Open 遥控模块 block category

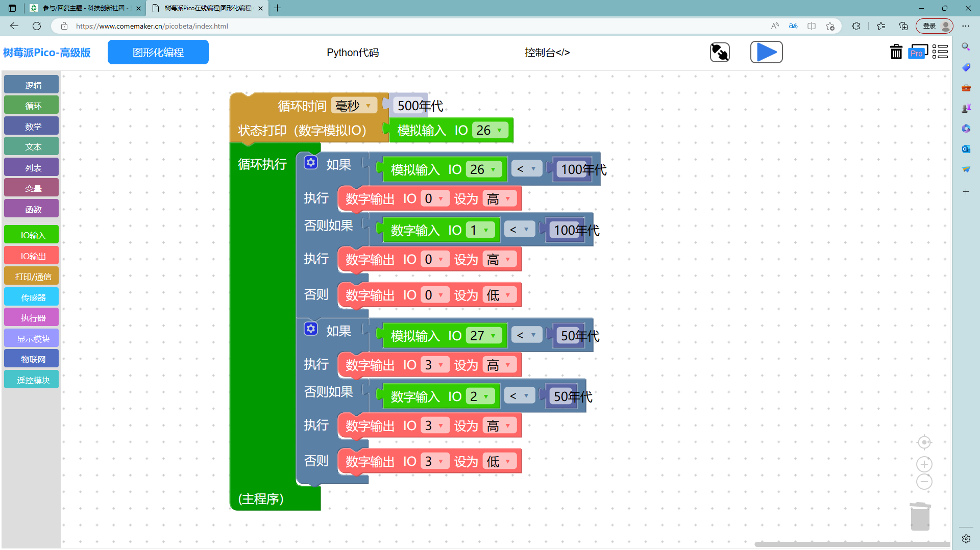click(32, 380)
